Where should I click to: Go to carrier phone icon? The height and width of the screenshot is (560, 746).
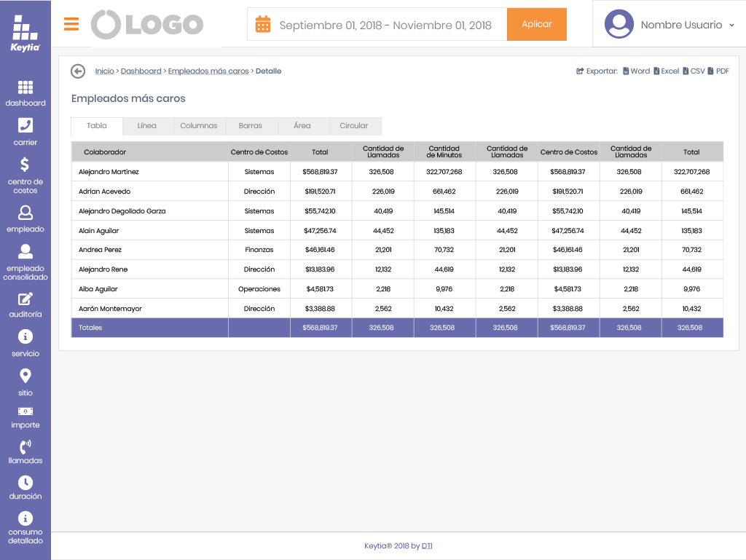pyautogui.click(x=25, y=125)
